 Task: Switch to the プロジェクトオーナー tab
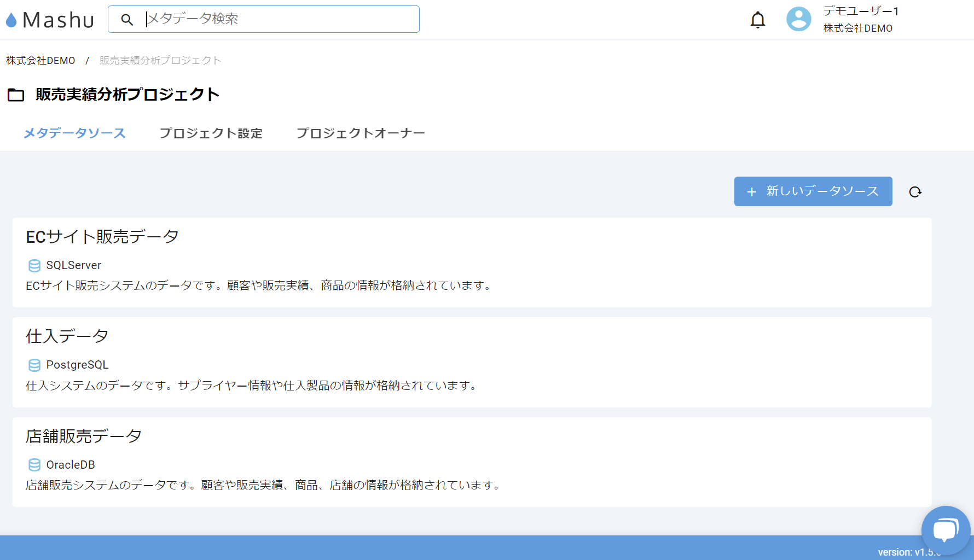[361, 133]
